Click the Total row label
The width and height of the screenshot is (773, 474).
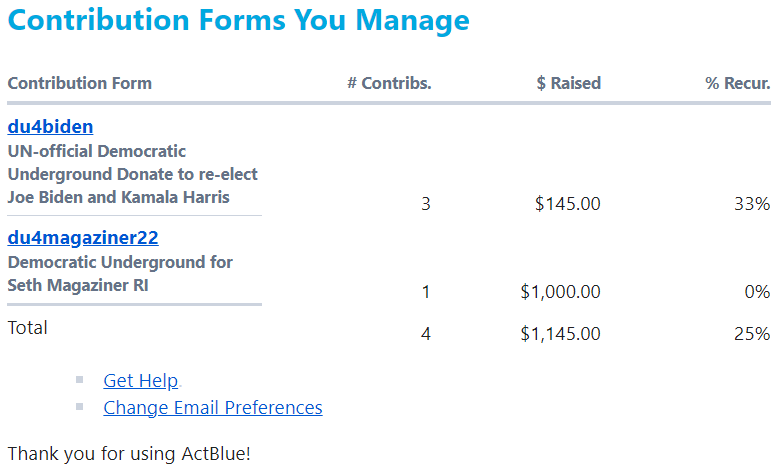28,327
